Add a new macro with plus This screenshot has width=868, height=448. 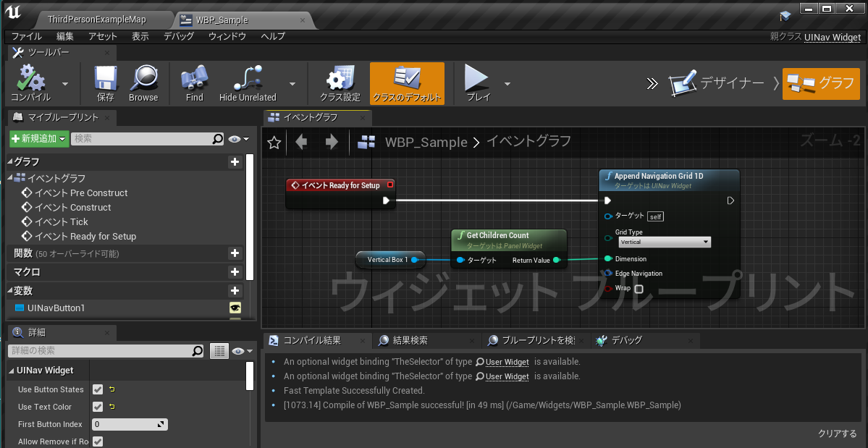pyautogui.click(x=235, y=272)
